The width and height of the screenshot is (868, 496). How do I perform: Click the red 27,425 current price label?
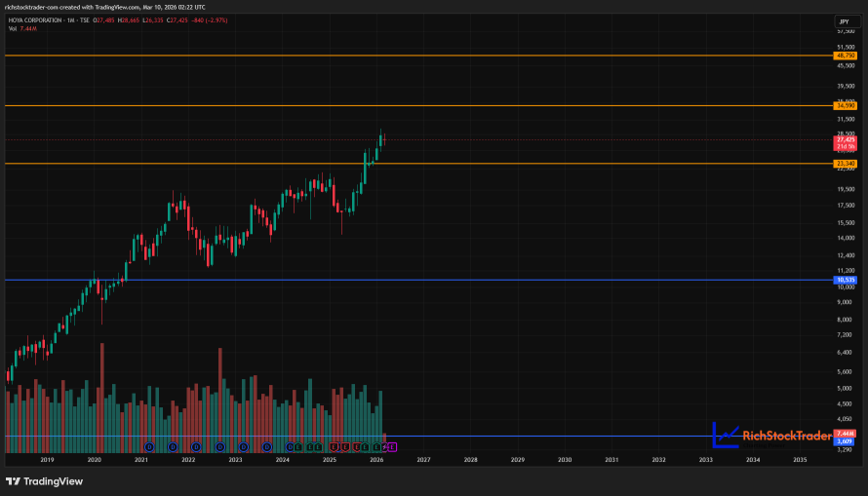click(x=846, y=143)
